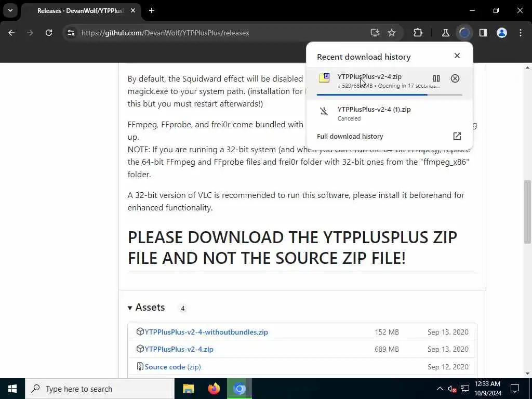Viewport: 532px width, 399px height.
Task: Open File Explorer from the taskbar
Action: (x=188, y=389)
